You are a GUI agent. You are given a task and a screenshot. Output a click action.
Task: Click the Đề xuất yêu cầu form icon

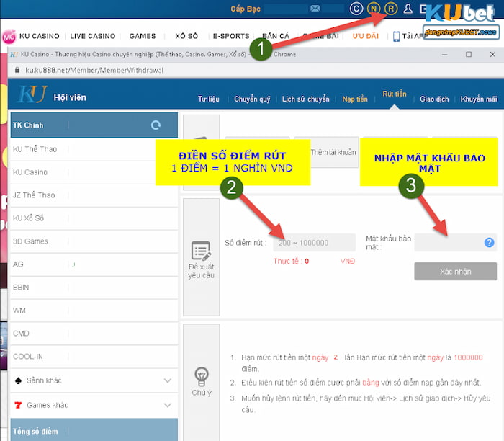click(x=201, y=251)
